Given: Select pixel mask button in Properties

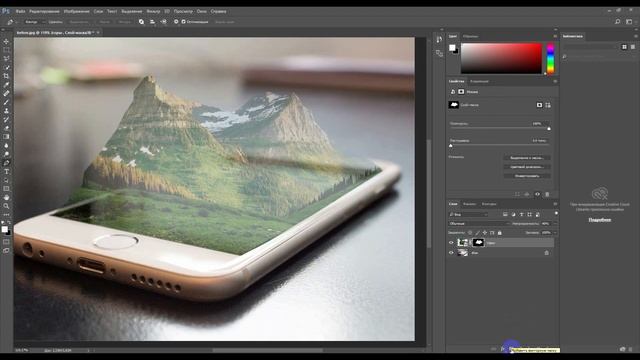Looking at the screenshot, I should (539, 105).
